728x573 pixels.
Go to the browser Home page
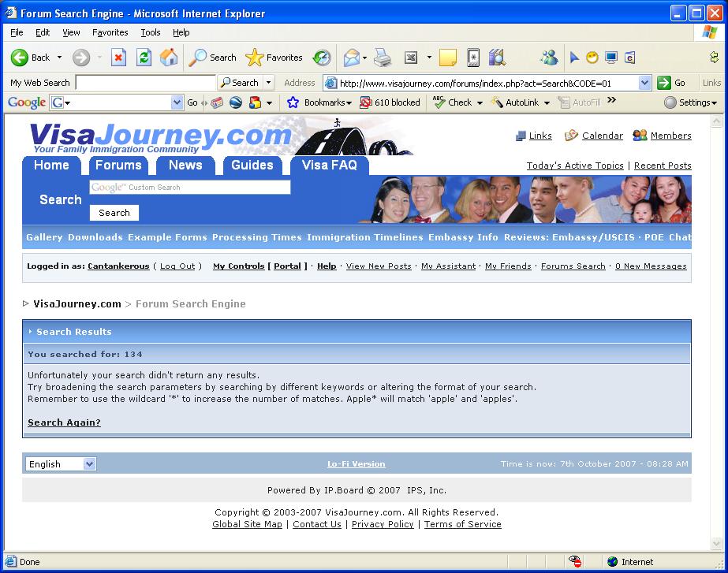click(169, 58)
